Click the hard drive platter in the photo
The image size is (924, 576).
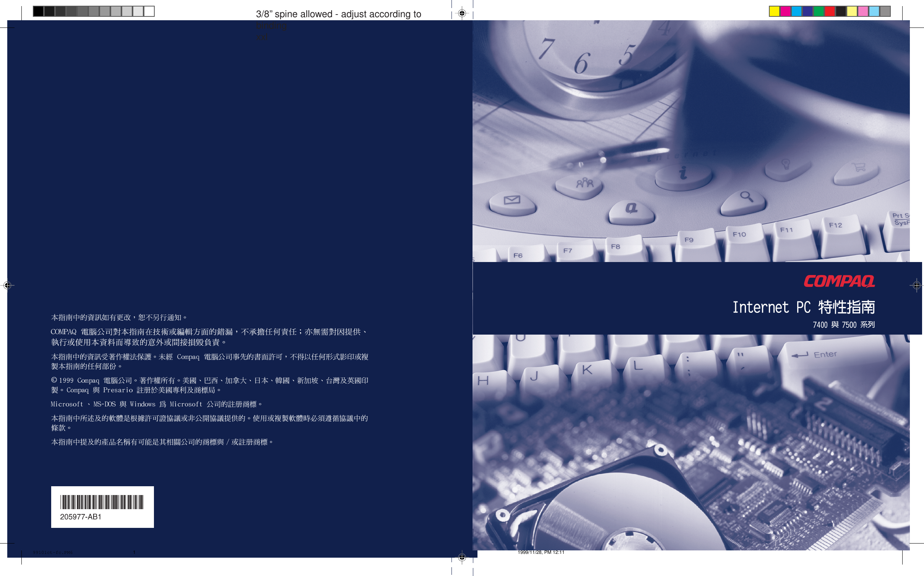pos(626,512)
